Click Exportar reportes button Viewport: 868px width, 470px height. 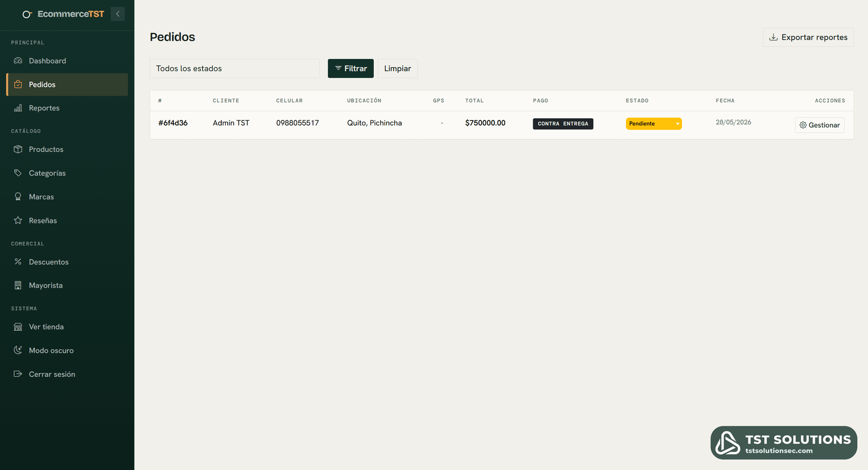pyautogui.click(x=808, y=37)
